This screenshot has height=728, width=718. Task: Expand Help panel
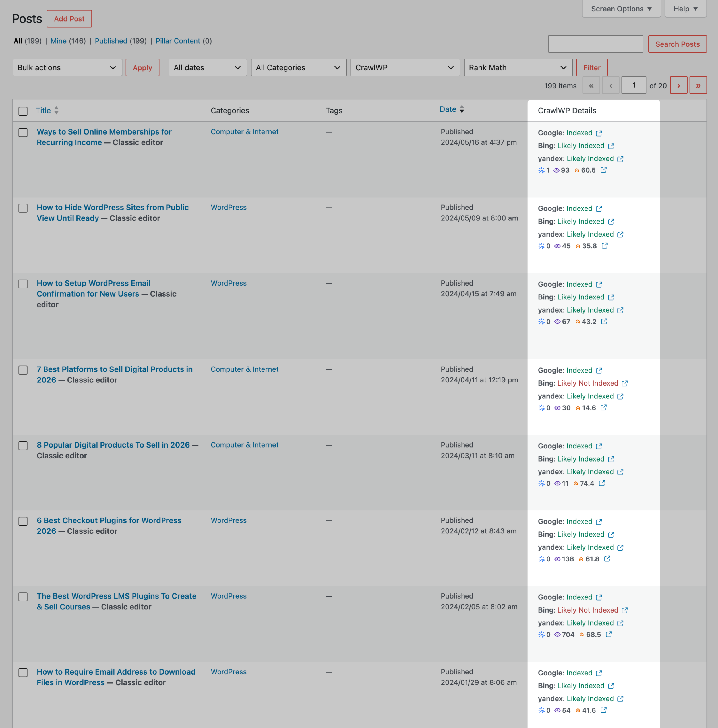click(x=686, y=9)
